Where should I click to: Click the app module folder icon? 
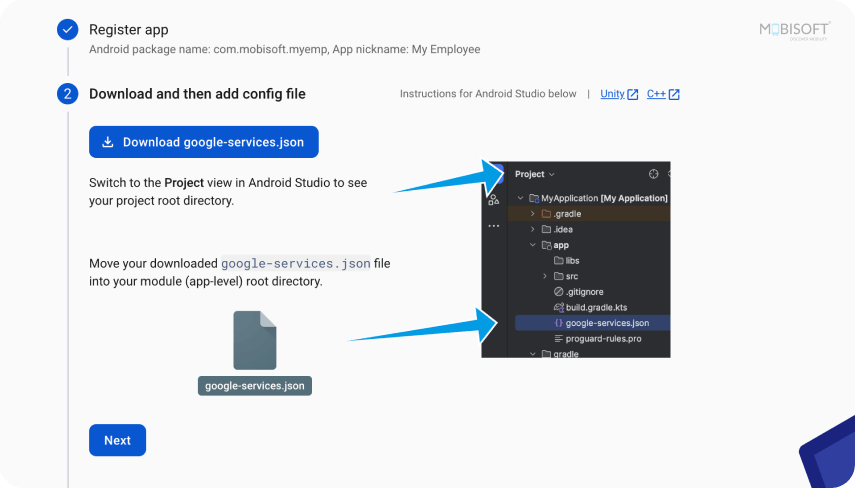(546, 245)
